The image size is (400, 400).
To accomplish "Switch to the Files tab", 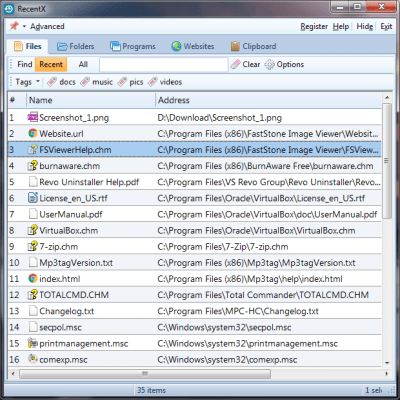I will coord(28,46).
